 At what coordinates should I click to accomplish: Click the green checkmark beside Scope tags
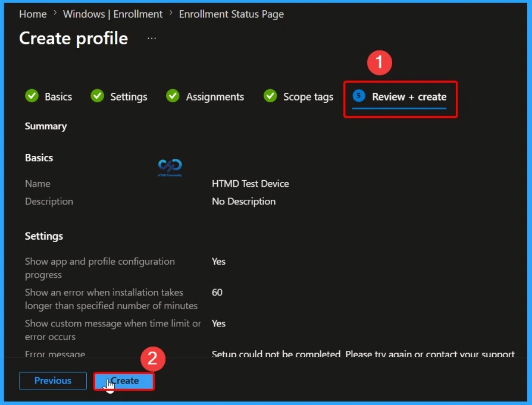point(270,96)
